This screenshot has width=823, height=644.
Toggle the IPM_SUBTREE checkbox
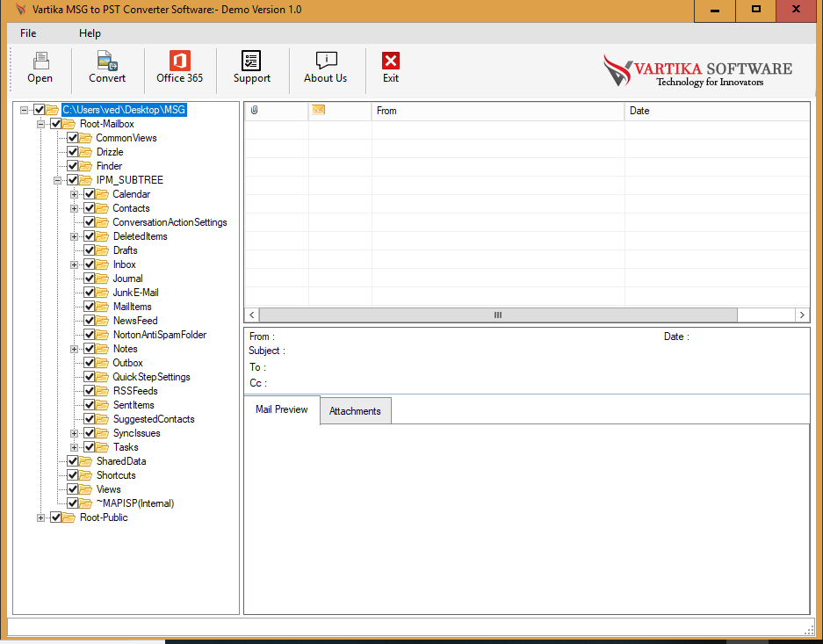click(x=72, y=180)
